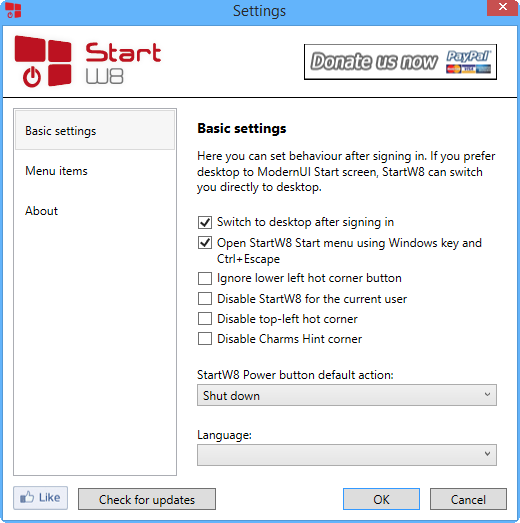The image size is (520, 523).
Task: Tick the Disable Charms Hint corner checkbox
Action: coord(205,339)
